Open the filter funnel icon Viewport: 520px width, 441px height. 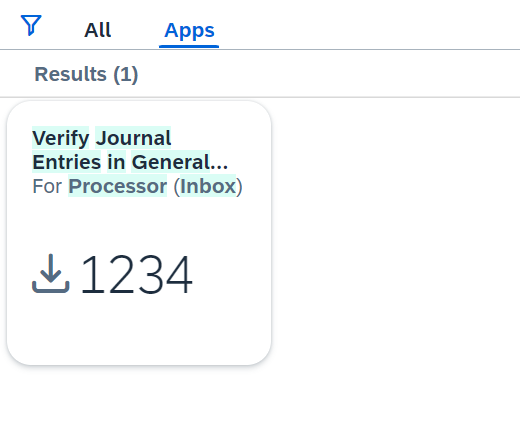tap(31, 25)
